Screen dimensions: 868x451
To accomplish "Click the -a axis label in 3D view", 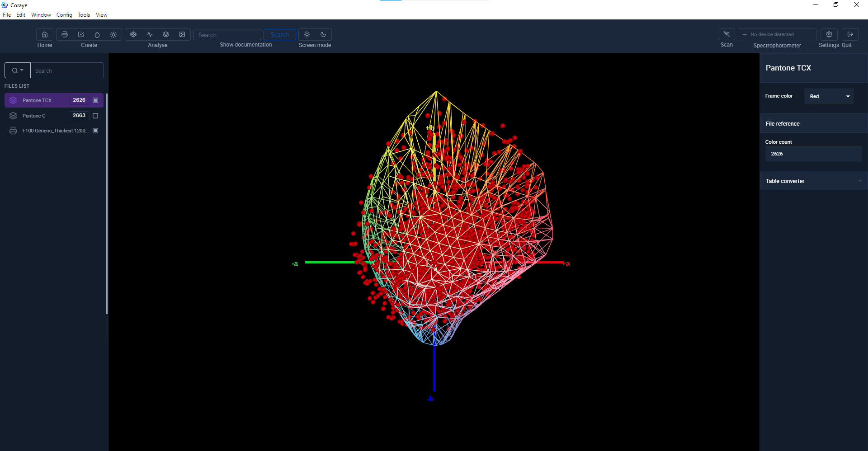I will pyautogui.click(x=295, y=263).
